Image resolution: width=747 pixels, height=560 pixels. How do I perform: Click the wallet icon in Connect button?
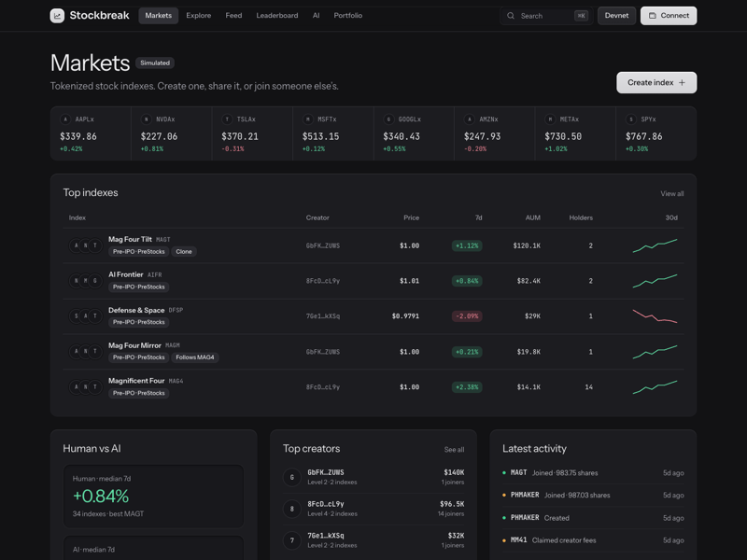(x=653, y=16)
